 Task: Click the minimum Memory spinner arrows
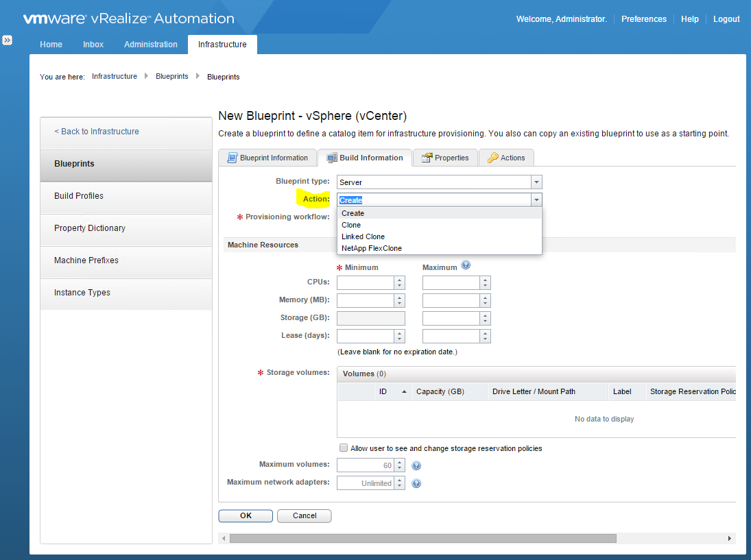[399, 300]
